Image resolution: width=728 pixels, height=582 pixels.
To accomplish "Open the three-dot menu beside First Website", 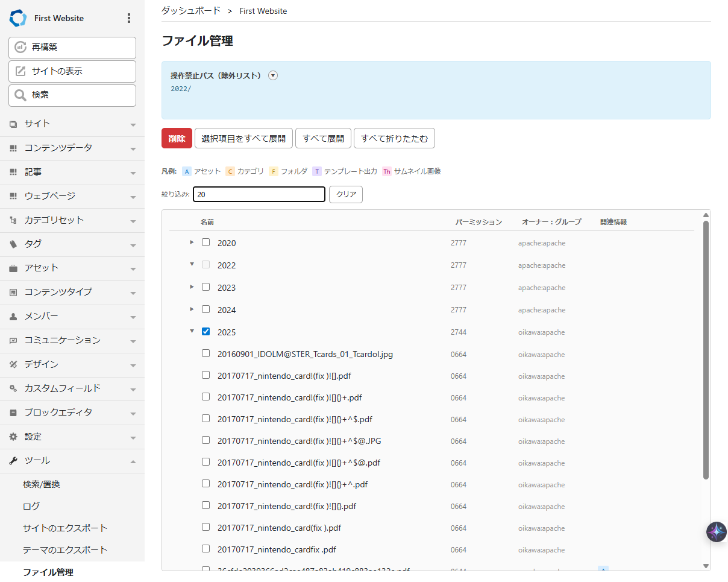I will pos(128,18).
